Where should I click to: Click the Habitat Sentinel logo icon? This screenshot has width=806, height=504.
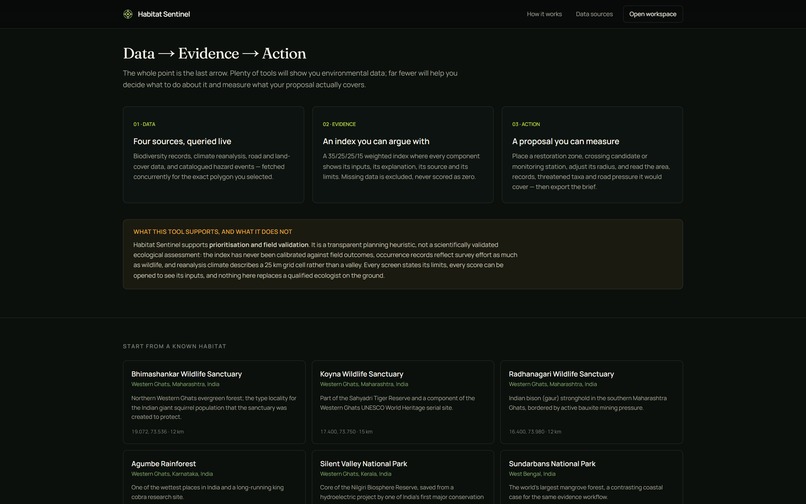128,14
